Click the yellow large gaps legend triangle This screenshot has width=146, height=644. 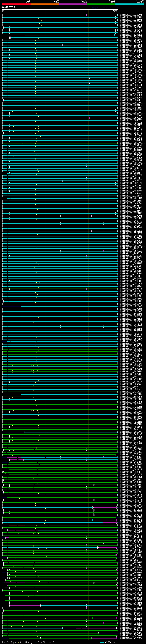(19, 642)
